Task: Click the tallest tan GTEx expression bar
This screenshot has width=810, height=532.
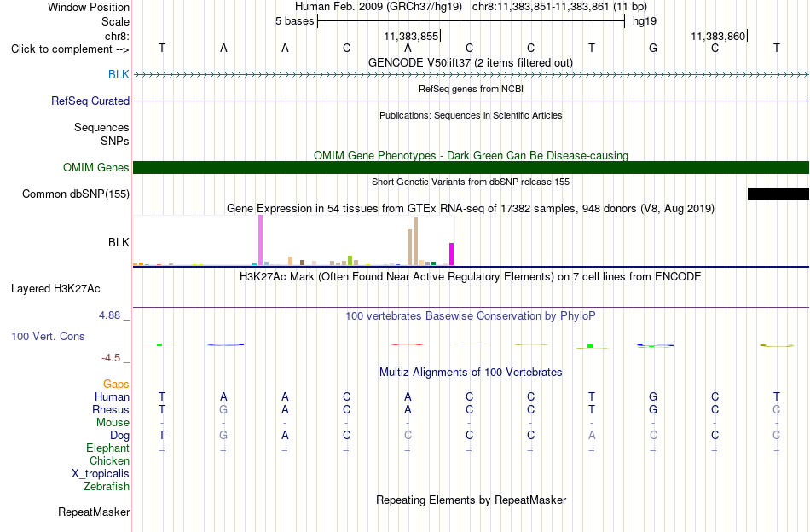Action: 415,242
